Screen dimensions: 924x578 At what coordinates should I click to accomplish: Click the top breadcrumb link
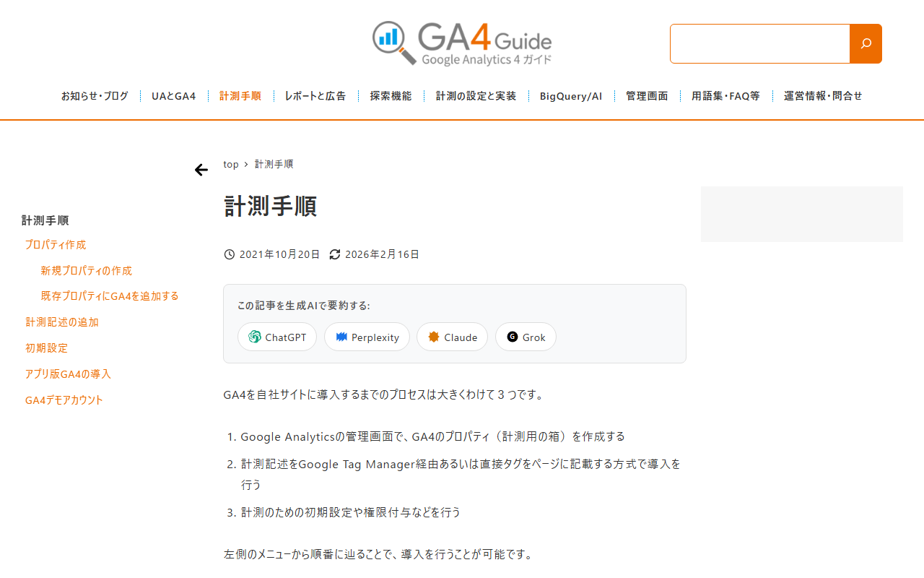coord(231,165)
